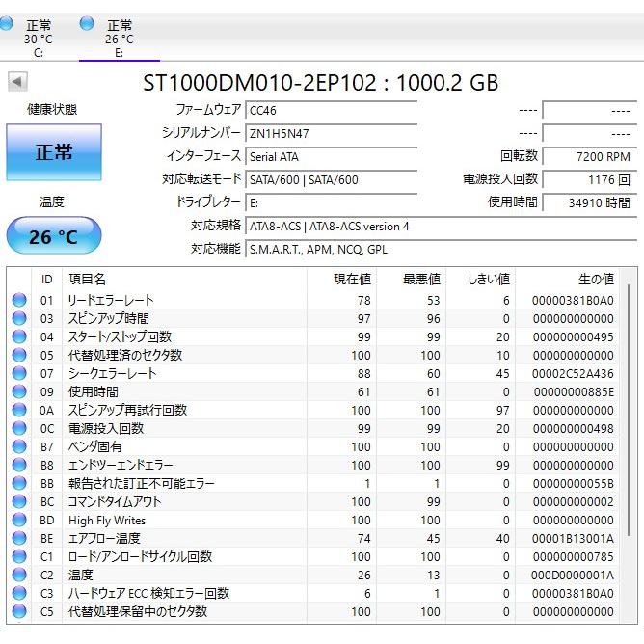Select raw value 00000000495

[574, 336]
